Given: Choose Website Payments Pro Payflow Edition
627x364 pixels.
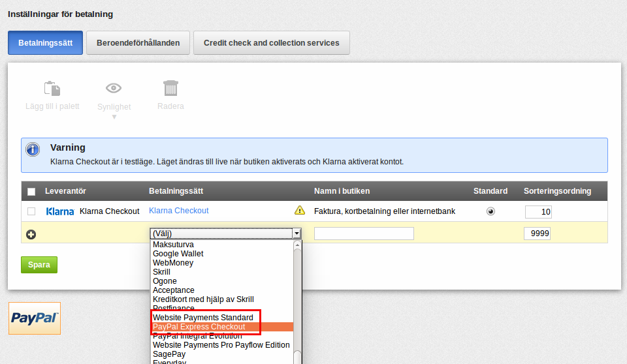Looking at the screenshot, I should pos(222,345).
